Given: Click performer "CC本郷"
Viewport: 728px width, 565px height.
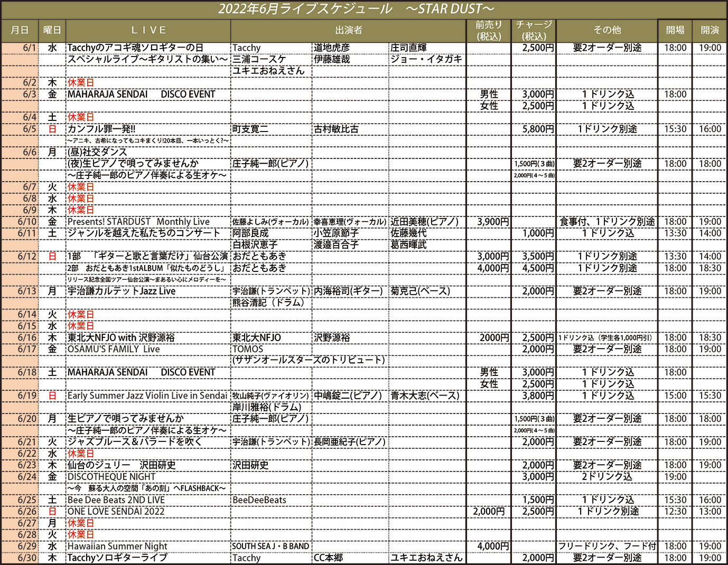Looking at the screenshot, I should pyautogui.click(x=328, y=558).
